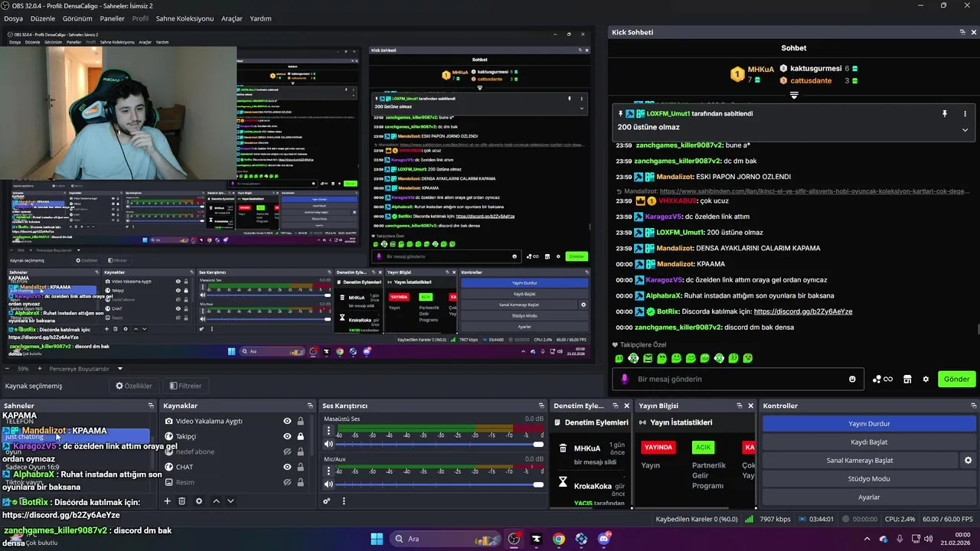Open pinned message kebab menu
This screenshot has width=980, height=551.
click(965, 113)
